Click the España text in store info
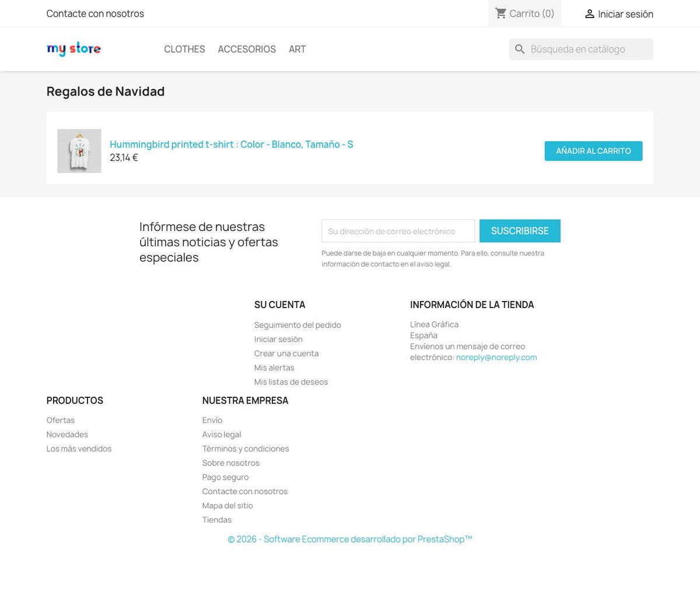Viewport: 700px width, 591px height. coord(423,335)
